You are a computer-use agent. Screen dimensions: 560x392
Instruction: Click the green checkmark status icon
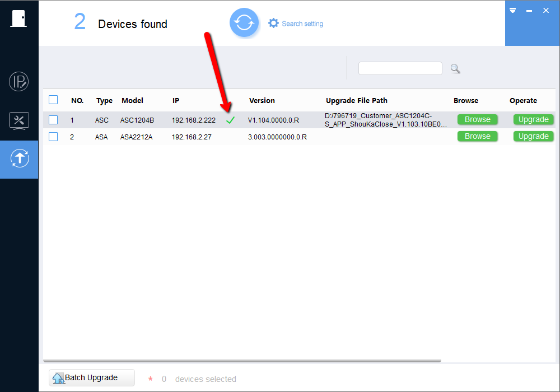[230, 120]
